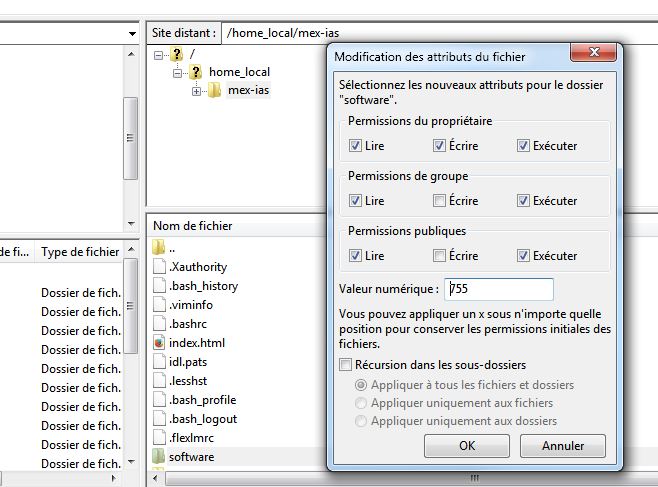
Task: Enable group Écrire permission checkbox
Action: tap(439, 201)
